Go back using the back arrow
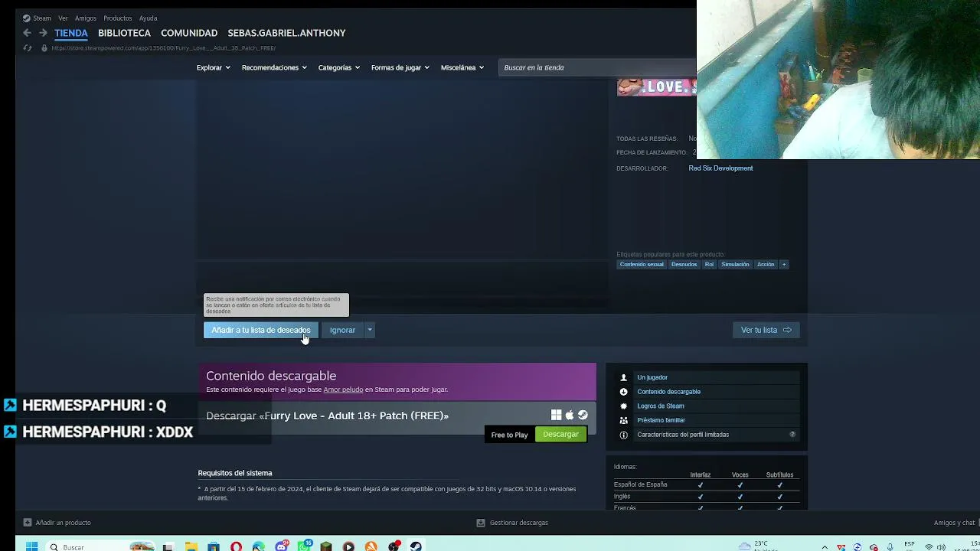 click(27, 33)
